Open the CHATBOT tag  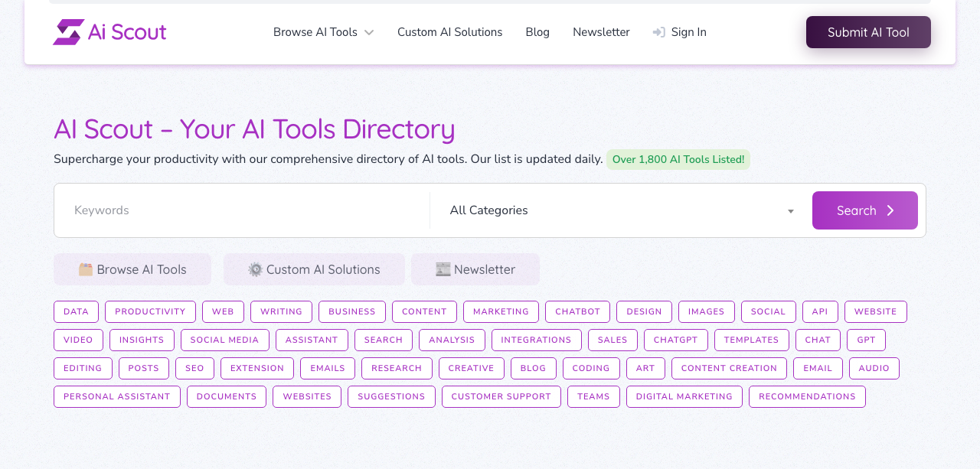(x=577, y=311)
